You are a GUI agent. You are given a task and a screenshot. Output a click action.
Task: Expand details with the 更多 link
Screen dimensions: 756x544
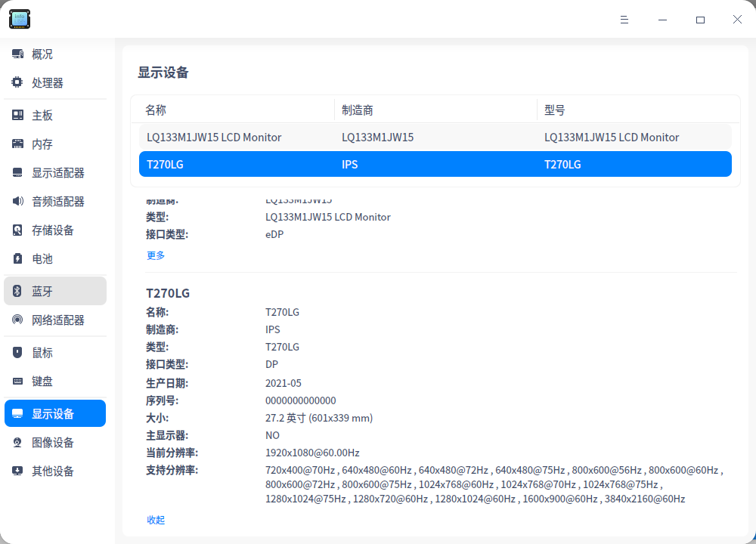[x=156, y=255]
